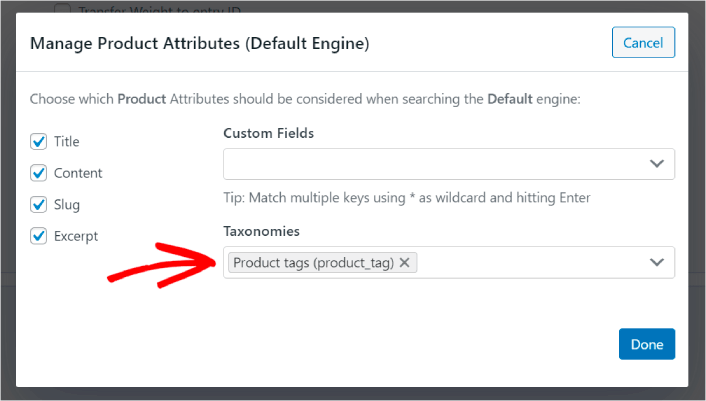Expand the Custom Fields dropdown arrow
The height and width of the screenshot is (401, 706).
[x=657, y=164]
